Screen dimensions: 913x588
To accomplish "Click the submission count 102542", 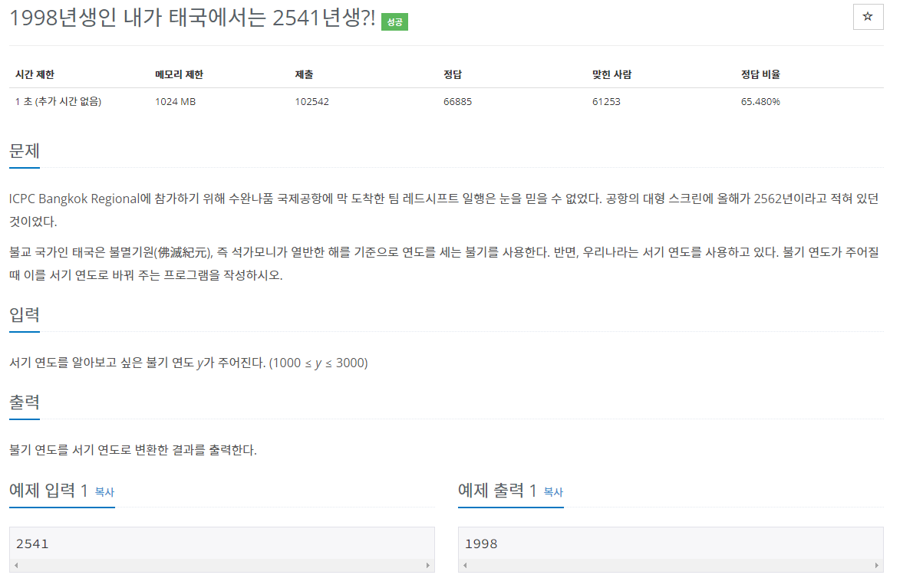I will 311,102.
